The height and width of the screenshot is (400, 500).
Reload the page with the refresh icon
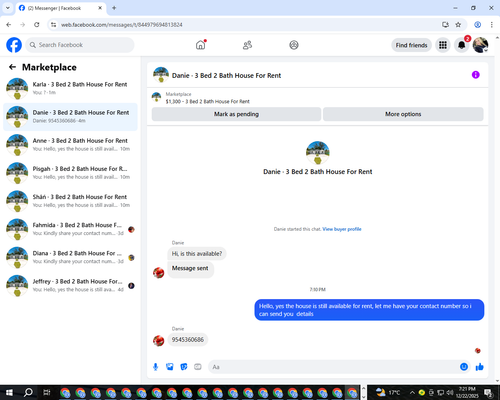click(x=37, y=25)
